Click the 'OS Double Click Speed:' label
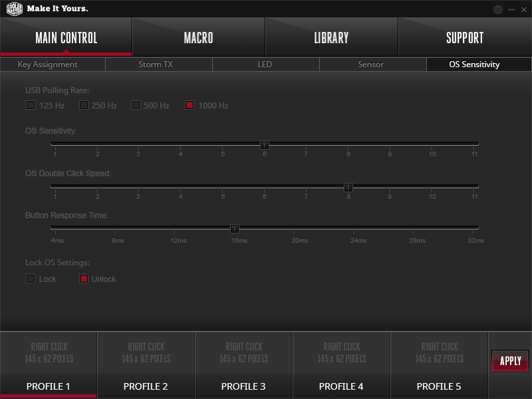Viewport: 532px width, 399px height. coord(68,174)
